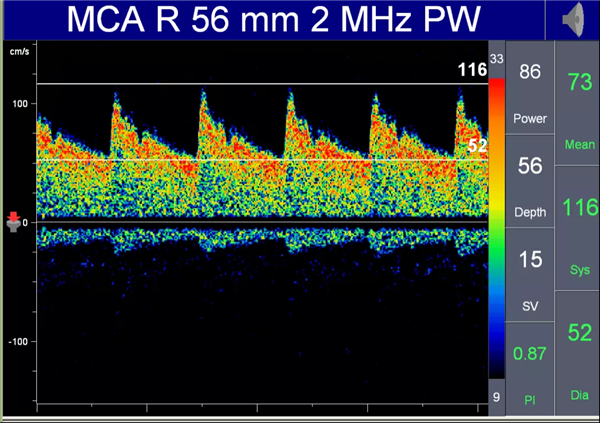This screenshot has height=423, width=600.
Task: Click the 100 velocity axis label
Action: [20, 104]
